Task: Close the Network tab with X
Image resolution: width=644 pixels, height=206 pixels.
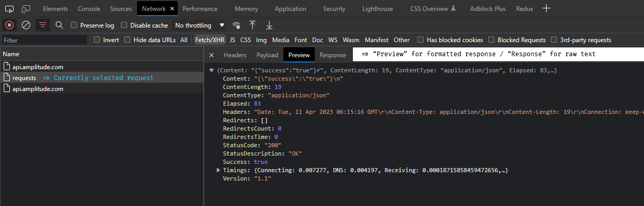Action: point(172,9)
